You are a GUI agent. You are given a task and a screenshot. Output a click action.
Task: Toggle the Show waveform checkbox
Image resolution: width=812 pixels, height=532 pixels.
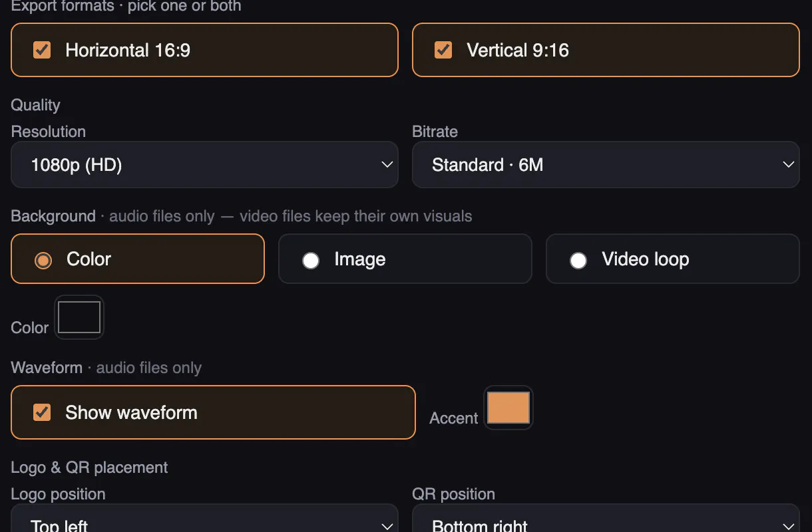click(42, 412)
